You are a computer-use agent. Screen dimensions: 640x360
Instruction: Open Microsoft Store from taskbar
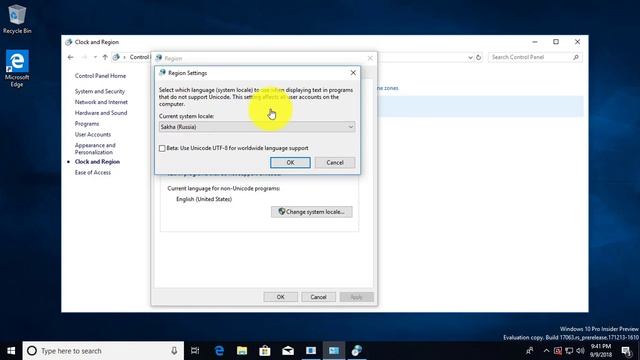point(265,351)
